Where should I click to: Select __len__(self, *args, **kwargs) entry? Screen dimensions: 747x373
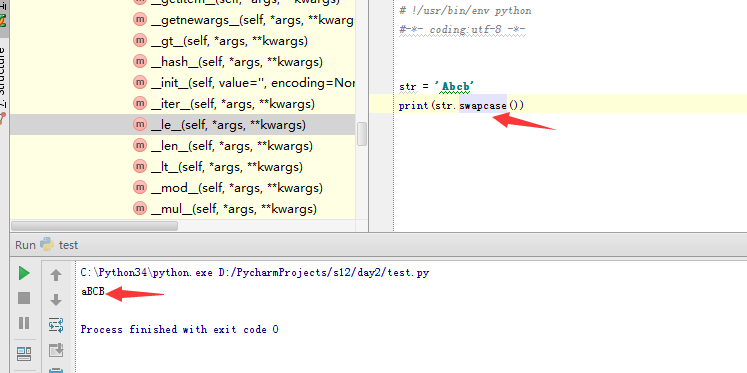[232, 146]
